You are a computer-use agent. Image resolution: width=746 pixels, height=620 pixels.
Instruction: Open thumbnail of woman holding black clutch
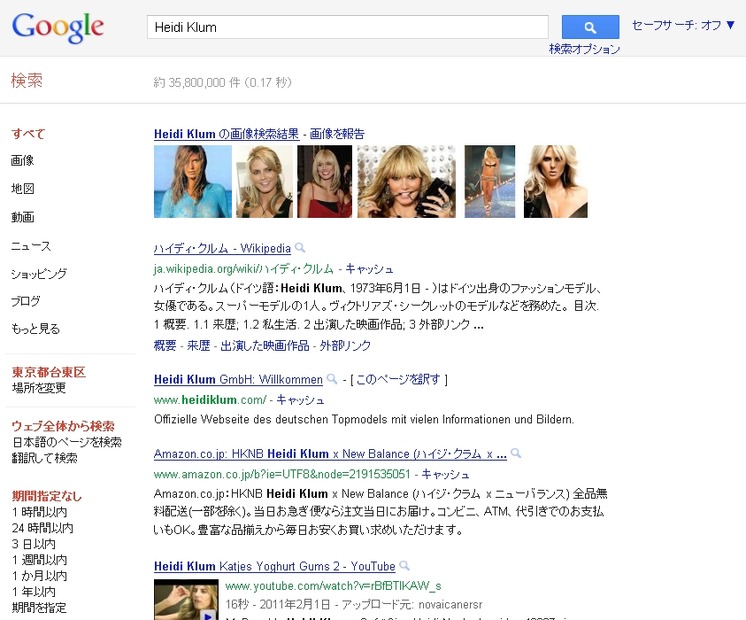point(406,181)
